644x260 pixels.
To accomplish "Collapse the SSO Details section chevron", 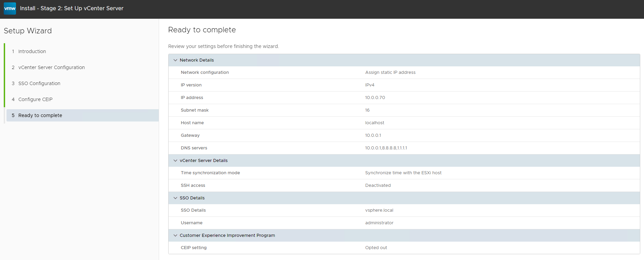I will [x=175, y=198].
